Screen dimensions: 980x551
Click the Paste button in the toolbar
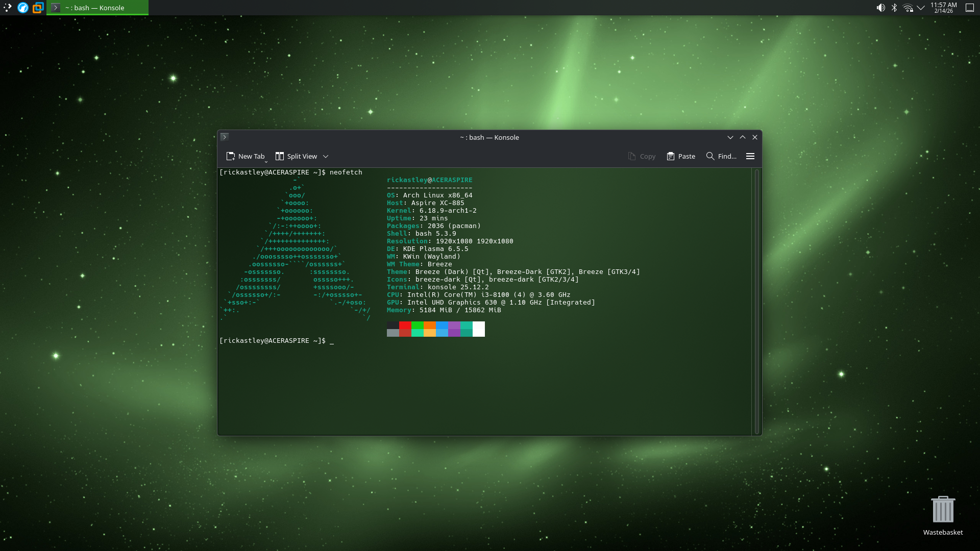681,156
